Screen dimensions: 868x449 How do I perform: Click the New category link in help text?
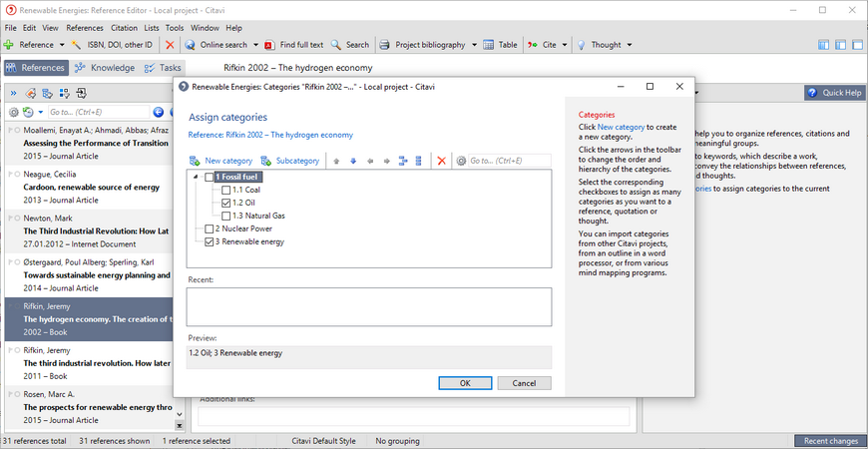click(622, 127)
